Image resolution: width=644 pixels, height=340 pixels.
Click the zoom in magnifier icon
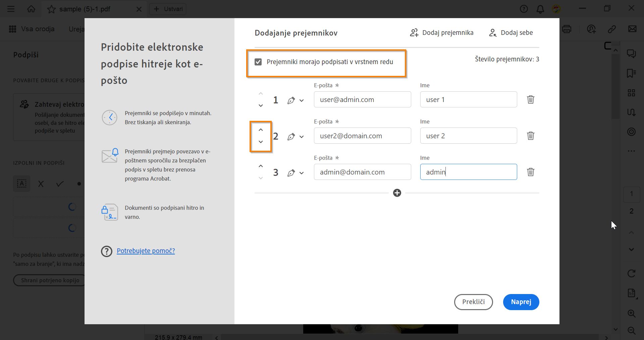632,313
